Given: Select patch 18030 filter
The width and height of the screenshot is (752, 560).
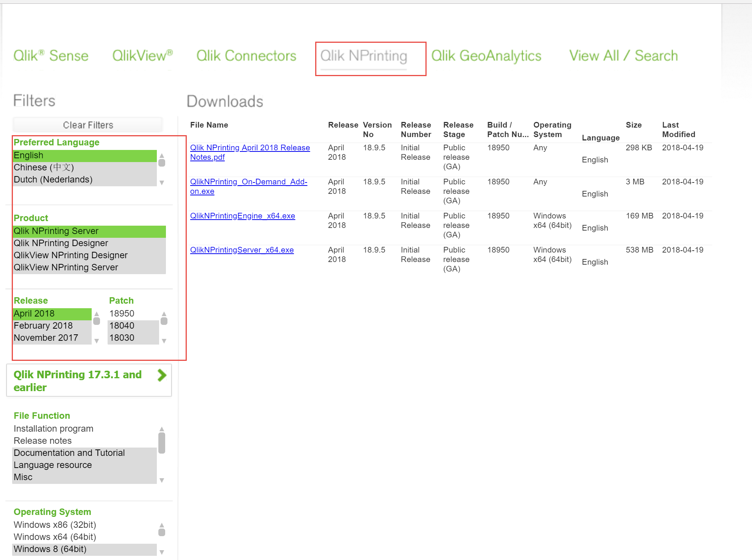Looking at the screenshot, I should [x=133, y=338].
